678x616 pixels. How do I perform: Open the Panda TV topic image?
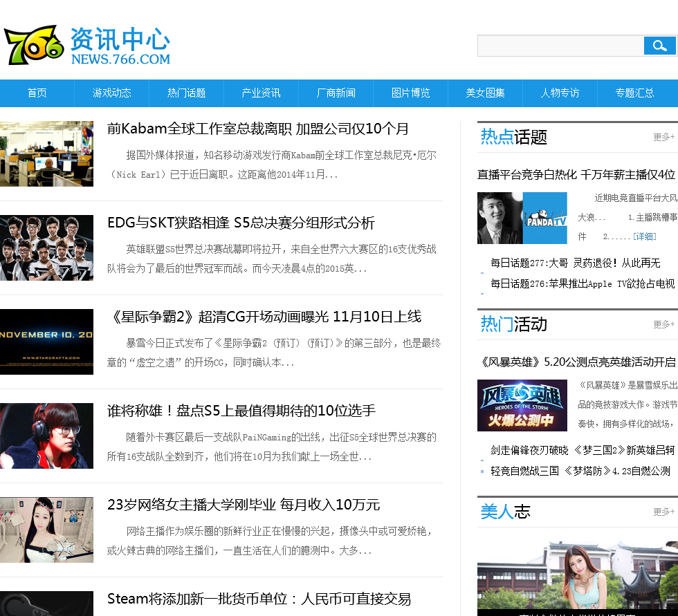pyautogui.click(x=522, y=218)
